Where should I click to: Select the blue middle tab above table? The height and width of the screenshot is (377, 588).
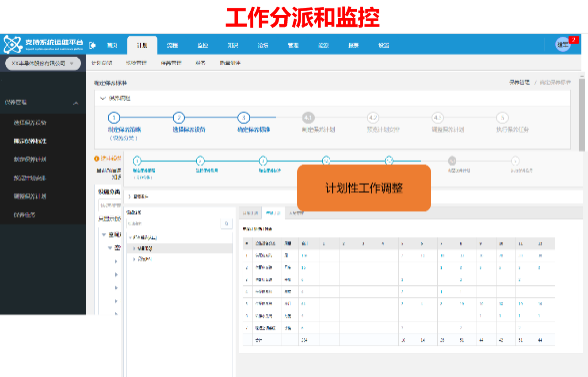[x=273, y=213]
